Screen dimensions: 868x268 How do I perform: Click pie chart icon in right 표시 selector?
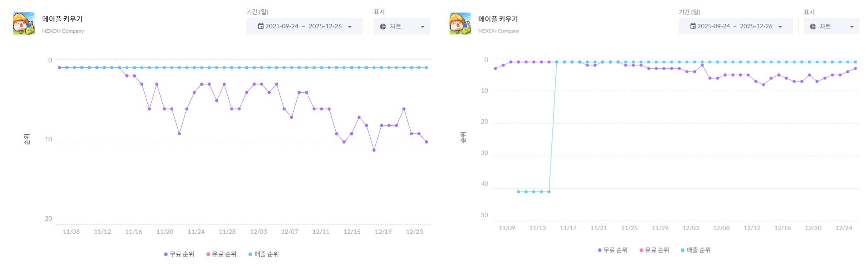point(813,27)
